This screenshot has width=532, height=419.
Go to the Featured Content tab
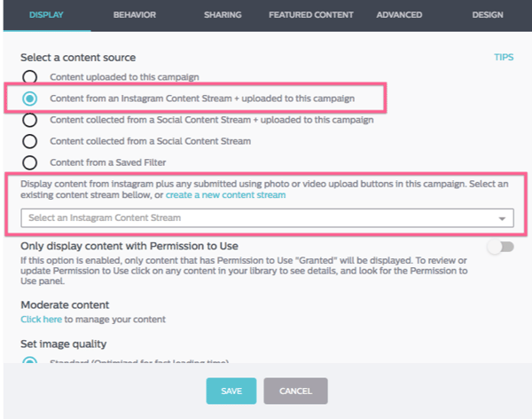tap(311, 15)
